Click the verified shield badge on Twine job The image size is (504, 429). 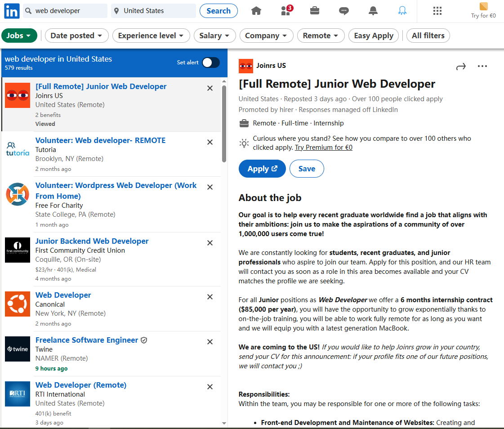click(x=144, y=340)
